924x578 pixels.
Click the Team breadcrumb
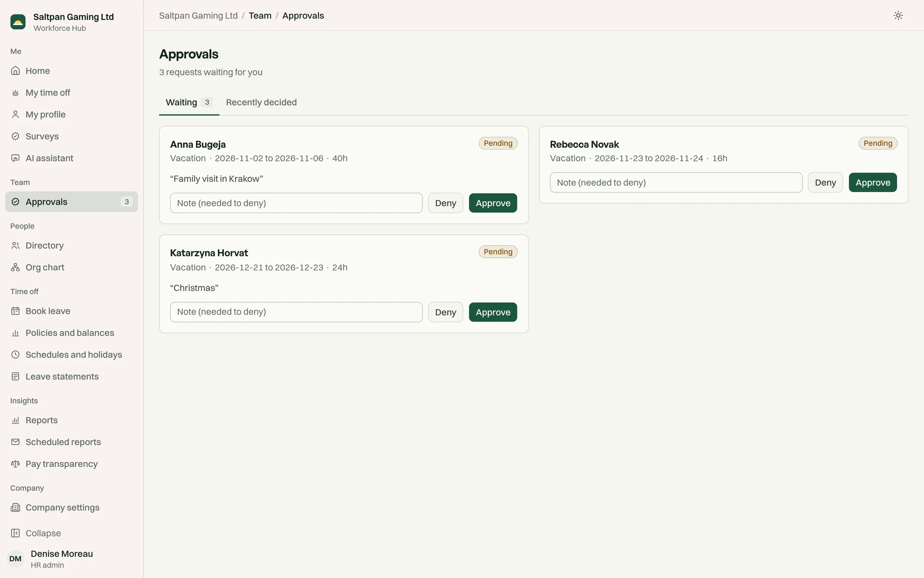click(260, 15)
